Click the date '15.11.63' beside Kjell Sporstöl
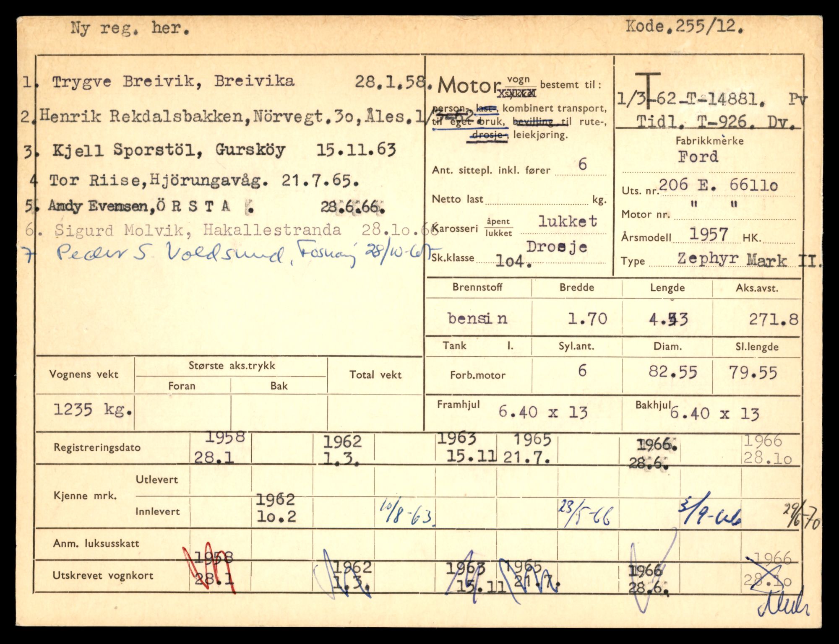 (x=356, y=150)
